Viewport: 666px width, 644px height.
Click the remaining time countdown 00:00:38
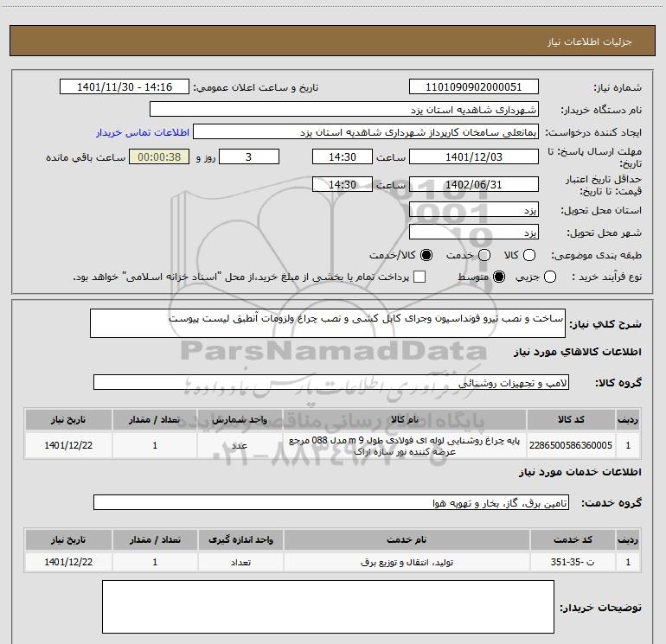tap(159, 157)
